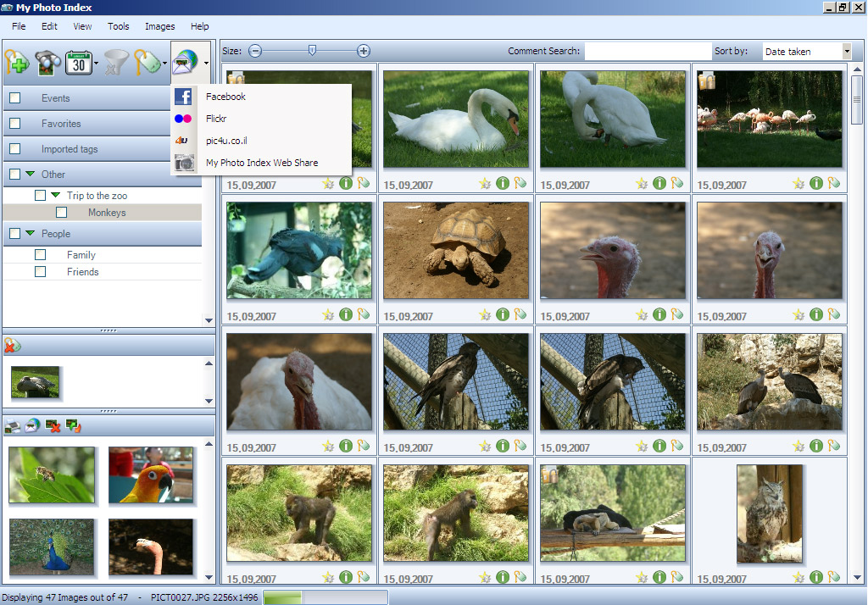Viewport: 868px width, 605px height.
Task: Select the owl photo in the gallery
Action: pyautogui.click(x=770, y=513)
